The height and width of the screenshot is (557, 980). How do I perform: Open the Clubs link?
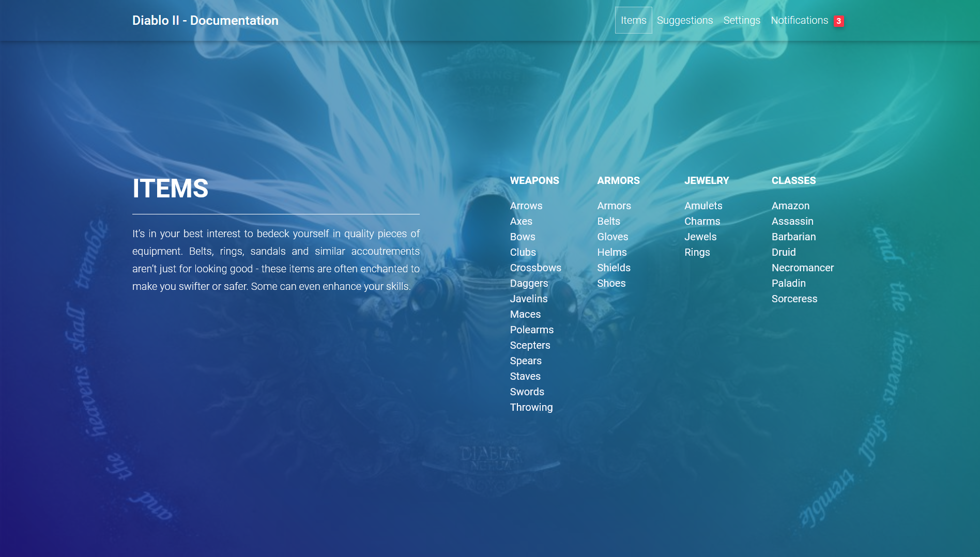523,252
